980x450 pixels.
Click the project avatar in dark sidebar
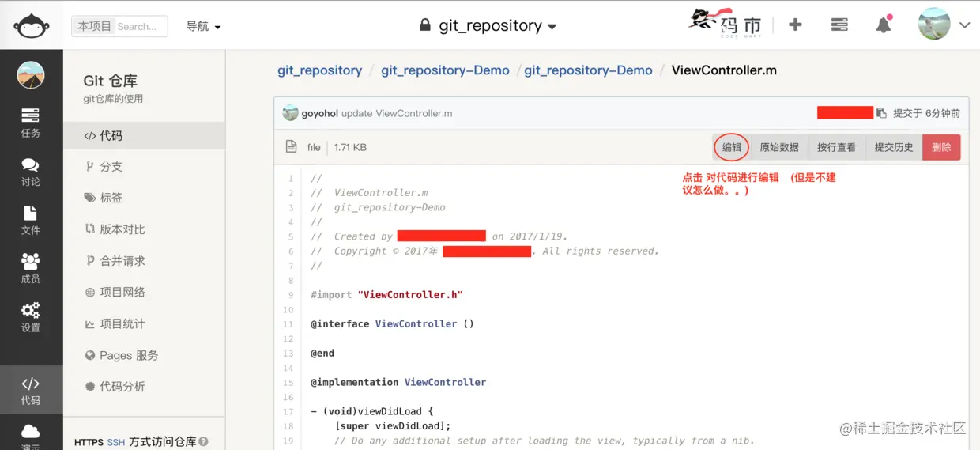click(31, 75)
